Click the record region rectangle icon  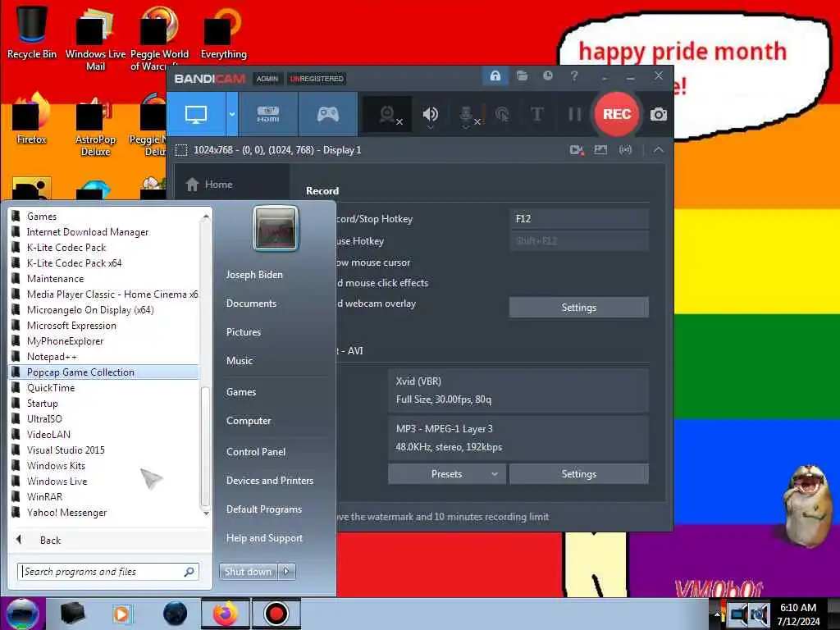(181, 150)
